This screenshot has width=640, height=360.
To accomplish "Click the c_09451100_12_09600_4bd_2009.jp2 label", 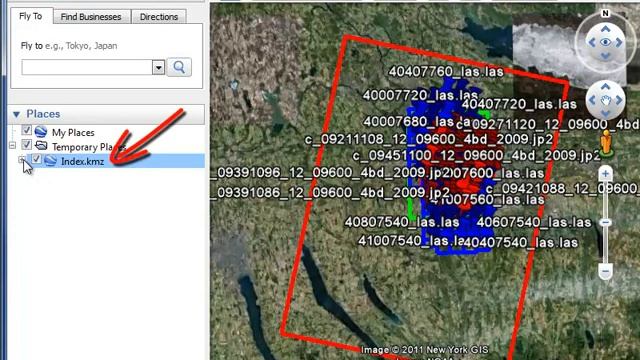I will (x=476, y=156).
